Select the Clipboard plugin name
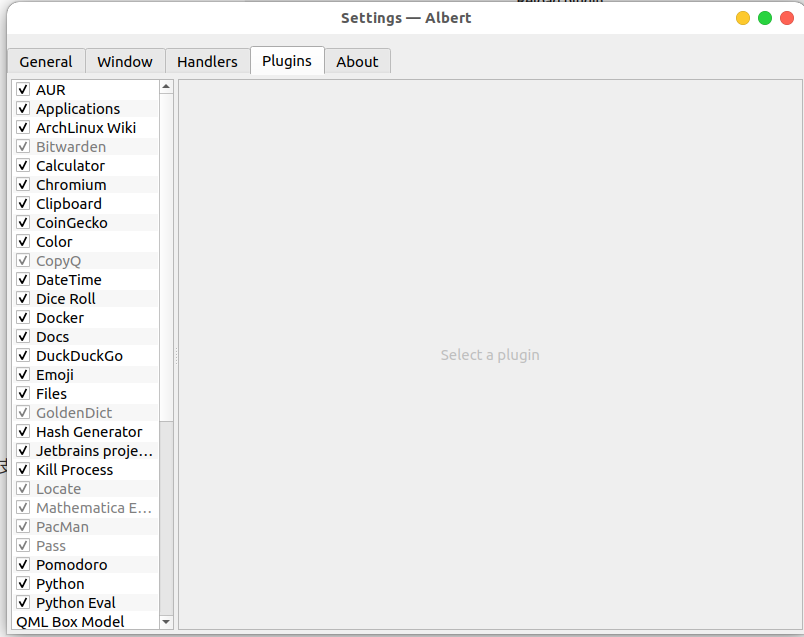 69,204
